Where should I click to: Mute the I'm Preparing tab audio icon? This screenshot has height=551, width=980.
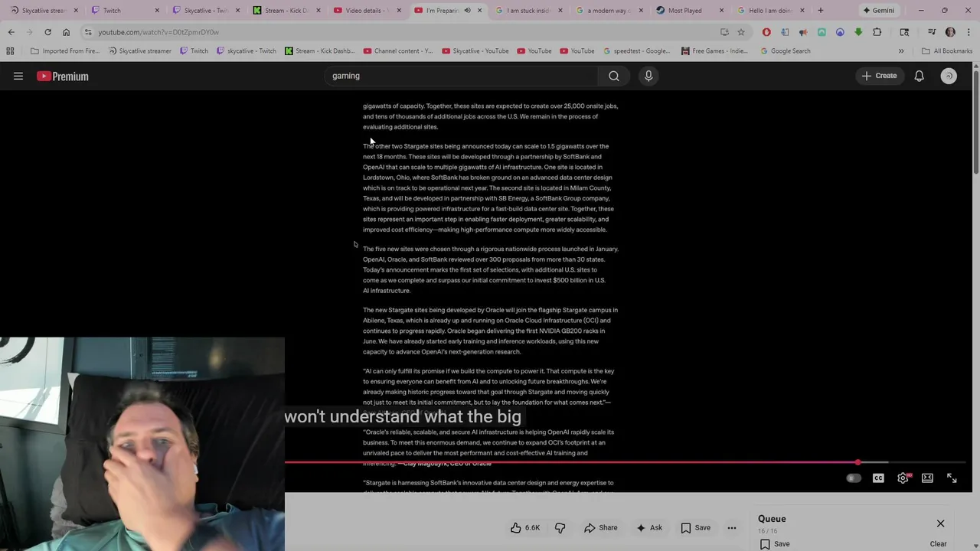468,10
